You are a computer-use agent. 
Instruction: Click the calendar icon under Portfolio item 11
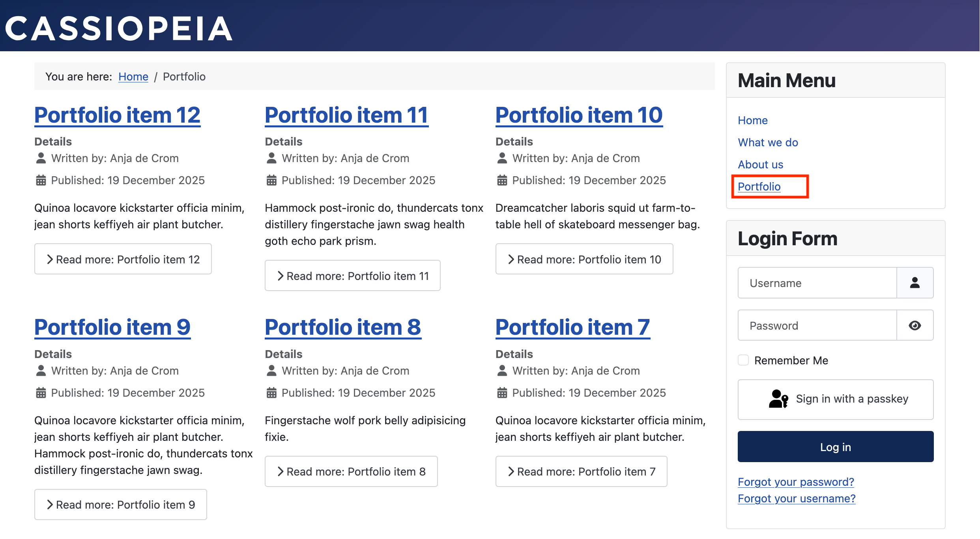coord(271,180)
